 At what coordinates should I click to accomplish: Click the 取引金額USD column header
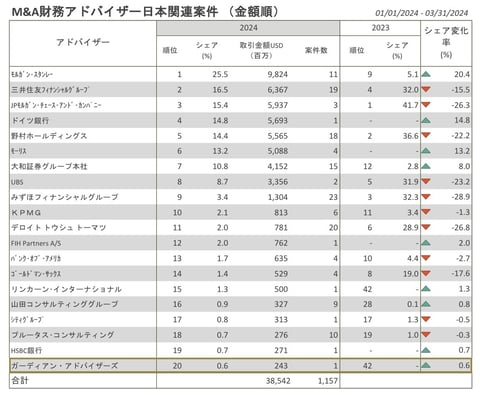coord(261,50)
